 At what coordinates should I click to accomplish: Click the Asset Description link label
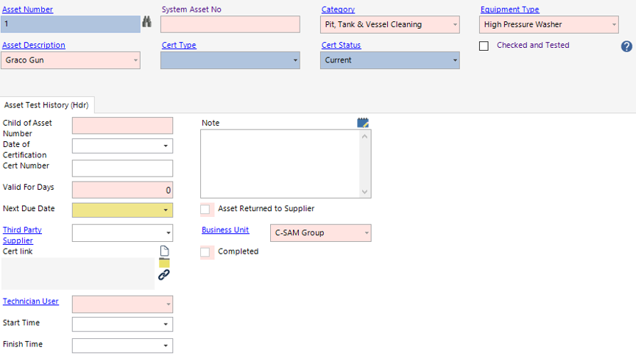(x=34, y=45)
